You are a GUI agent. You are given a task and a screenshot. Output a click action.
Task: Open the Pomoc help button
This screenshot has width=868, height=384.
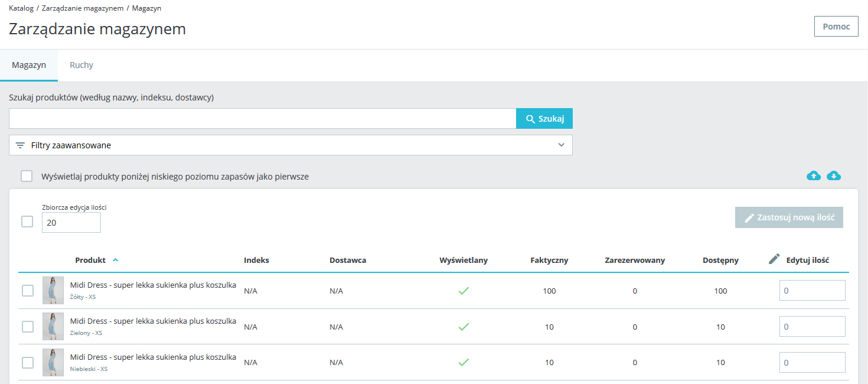pyautogui.click(x=836, y=27)
